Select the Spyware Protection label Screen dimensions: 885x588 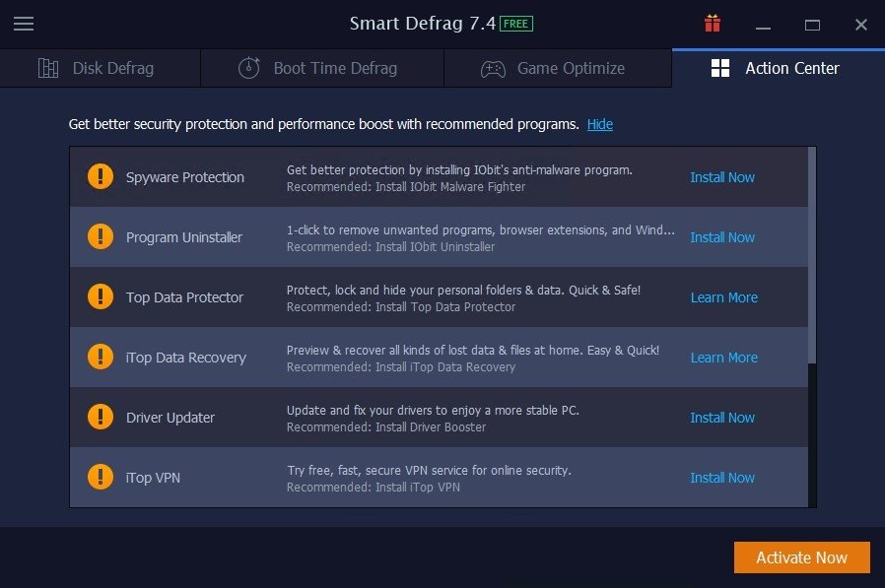click(185, 177)
